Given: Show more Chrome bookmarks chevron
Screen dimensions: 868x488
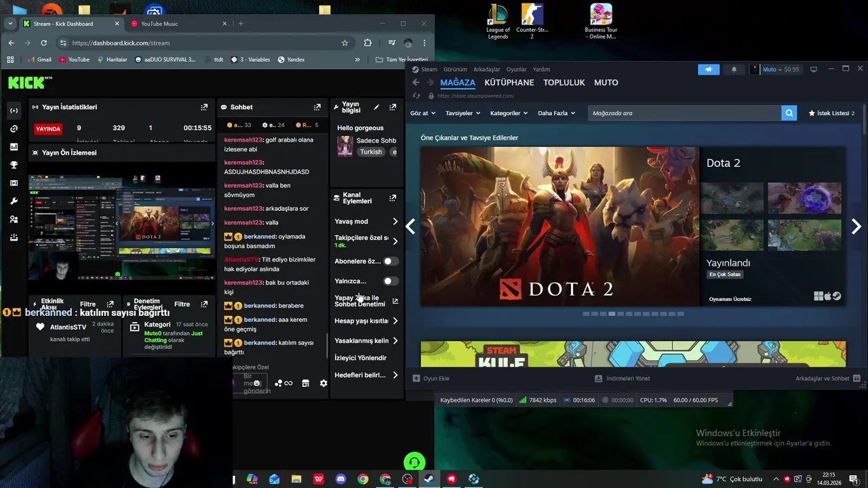Looking at the screenshot, I should [357, 60].
